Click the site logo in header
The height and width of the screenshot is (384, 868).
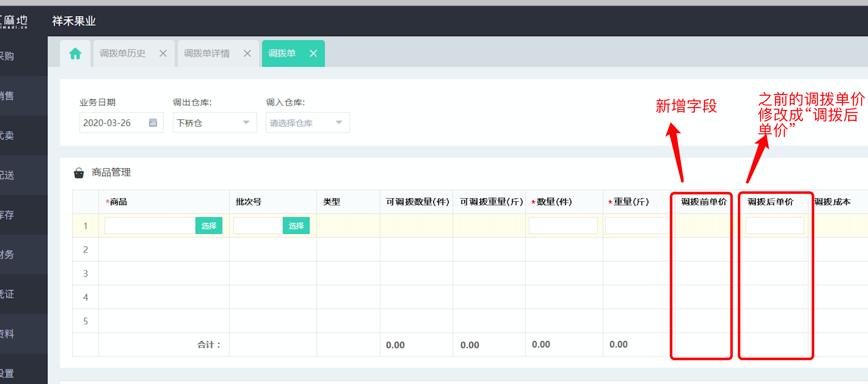click(14, 21)
